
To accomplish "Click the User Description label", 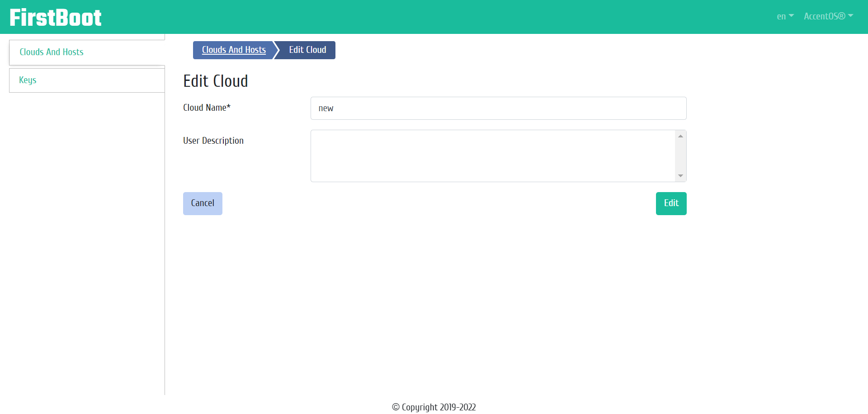I will [213, 141].
